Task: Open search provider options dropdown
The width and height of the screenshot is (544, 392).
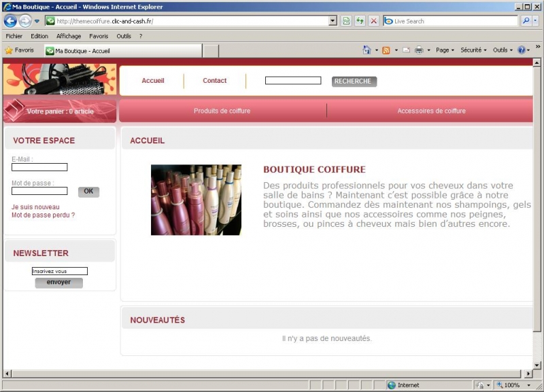Action: 535,21
